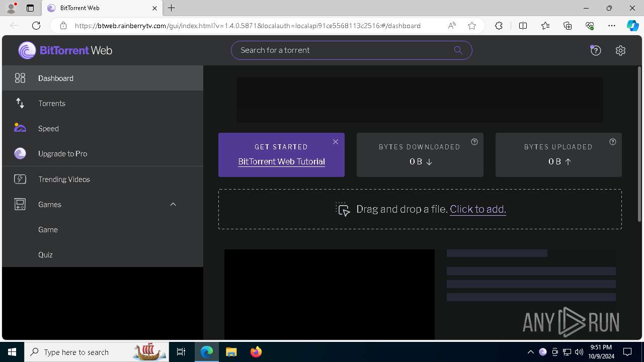Click the drag-and-drop file icon
This screenshot has height=362, width=644.
point(343,209)
